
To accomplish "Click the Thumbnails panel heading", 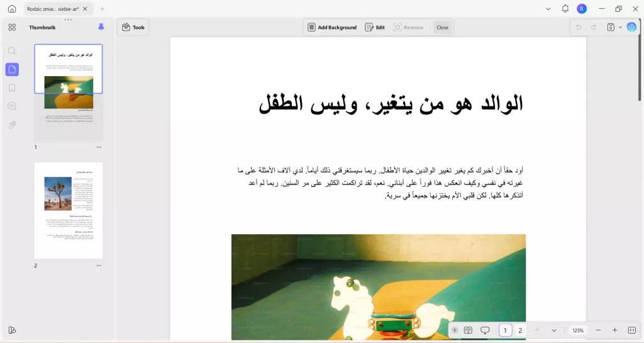I will click(x=42, y=28).
